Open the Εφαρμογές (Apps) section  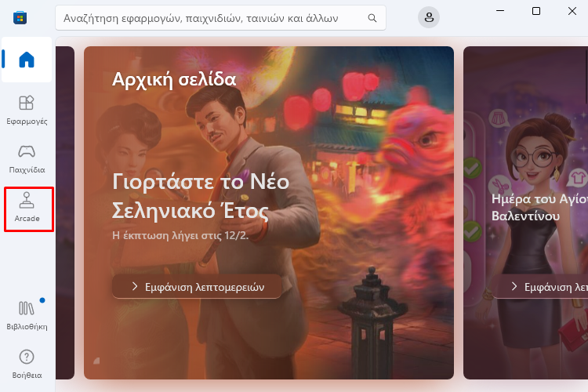coord(27,110)
